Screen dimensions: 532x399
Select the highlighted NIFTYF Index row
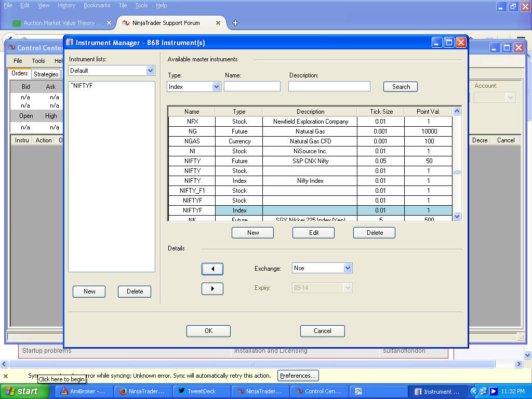(310, 210)
